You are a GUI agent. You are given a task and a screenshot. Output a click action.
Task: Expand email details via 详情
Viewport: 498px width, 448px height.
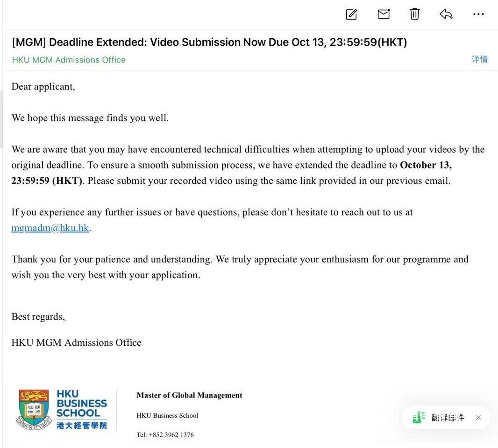479,59
